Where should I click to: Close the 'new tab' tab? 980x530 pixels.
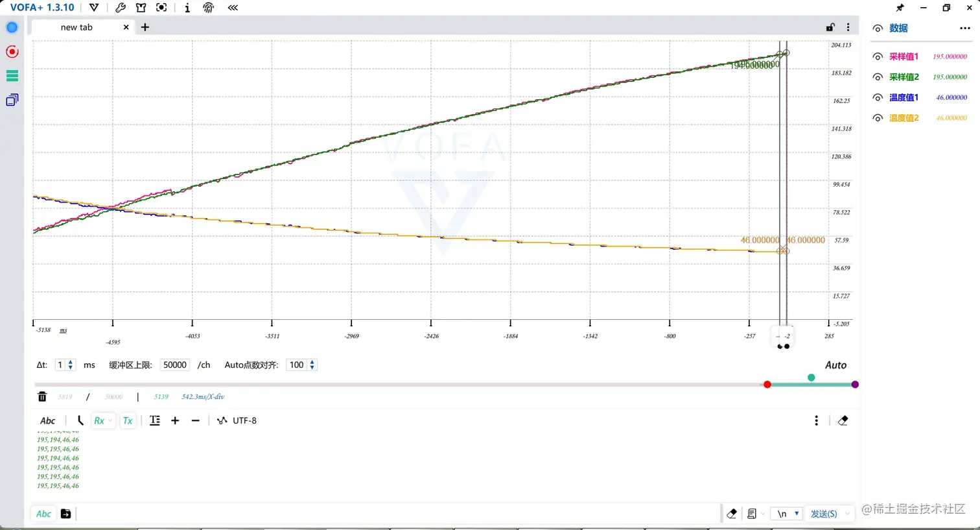click(x=126, y=27)
